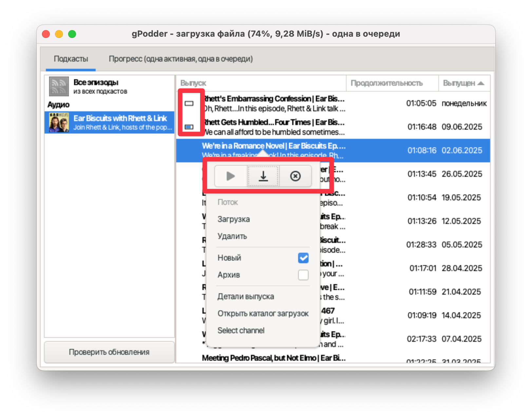532x419 pixels.
Task: Sort by the Выпущен column arrow
Action: (x=481, y=83)
